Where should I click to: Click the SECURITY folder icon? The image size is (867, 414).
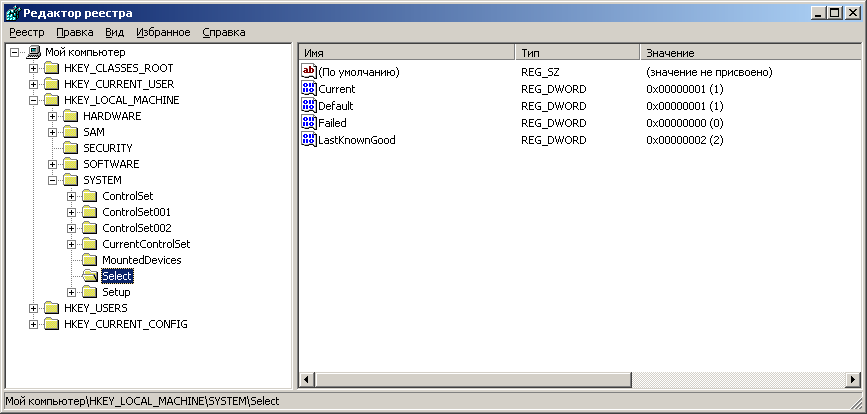(70, 149)
